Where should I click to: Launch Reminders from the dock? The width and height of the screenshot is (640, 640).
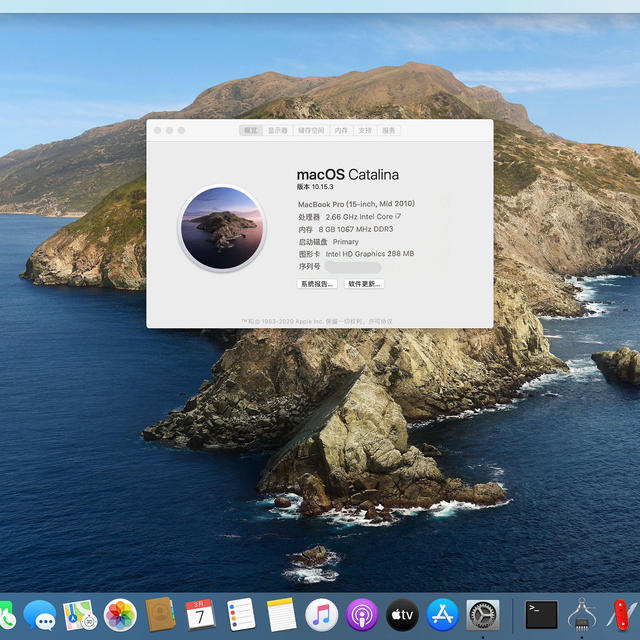[240, 615]
